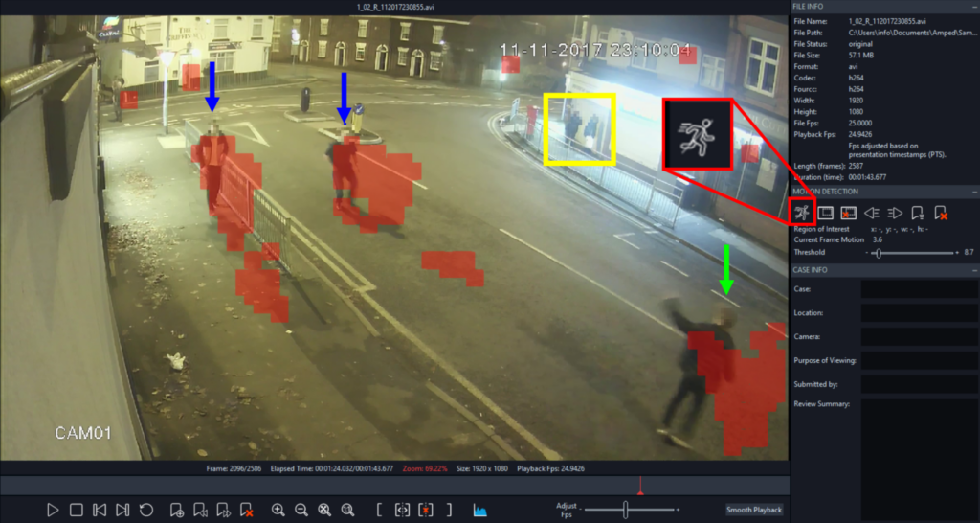Viewport: 980px width, 523px height.
Task: Delete bookmark in the playback toolbar
Action: pos(247,510)
